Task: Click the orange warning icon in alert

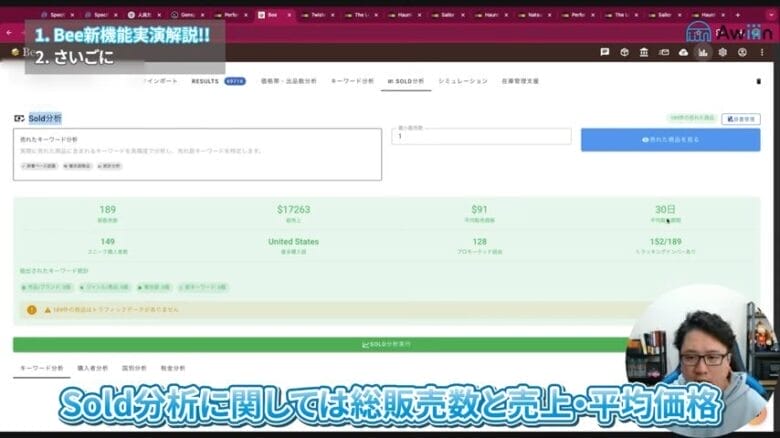Action: (32, 311)
